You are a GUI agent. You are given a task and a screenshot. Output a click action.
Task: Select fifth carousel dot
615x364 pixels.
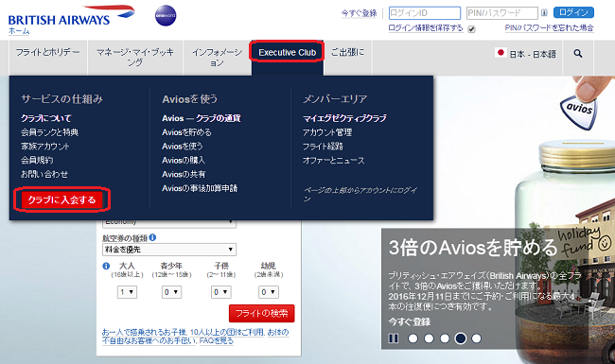[x=476, y=338]
